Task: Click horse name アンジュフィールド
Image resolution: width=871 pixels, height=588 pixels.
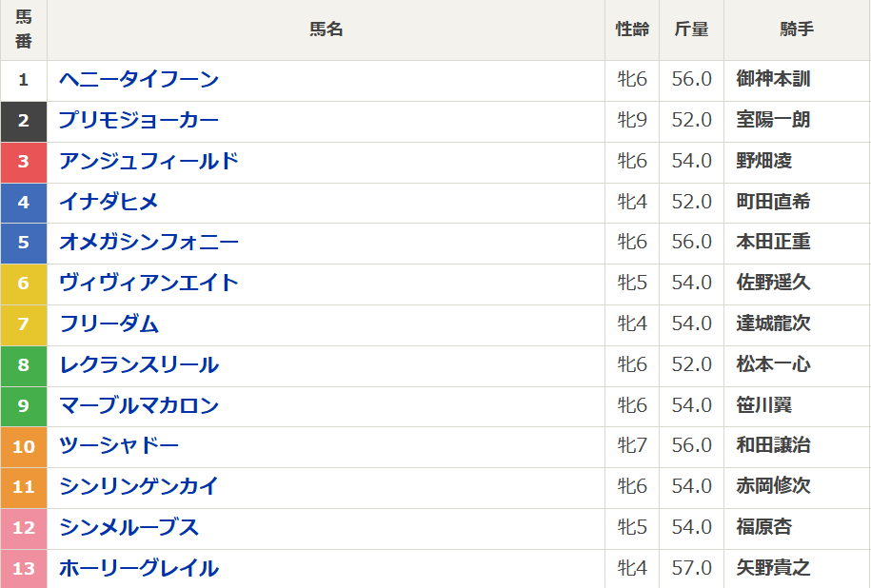Action: pos(148,162)
